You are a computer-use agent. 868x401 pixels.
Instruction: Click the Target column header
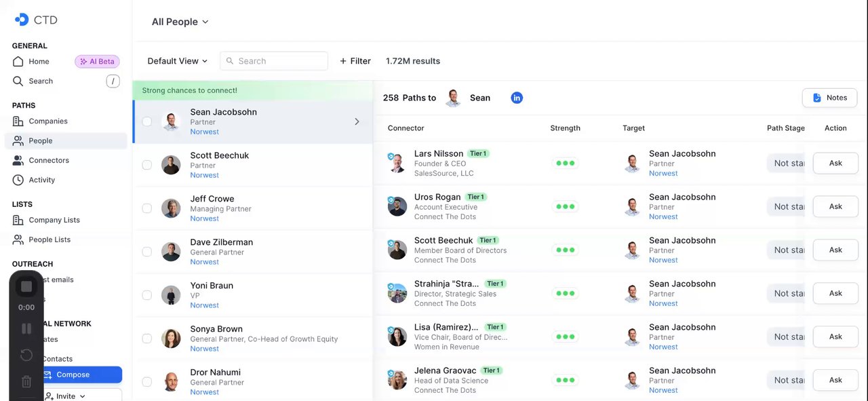(x=633, y=128)
